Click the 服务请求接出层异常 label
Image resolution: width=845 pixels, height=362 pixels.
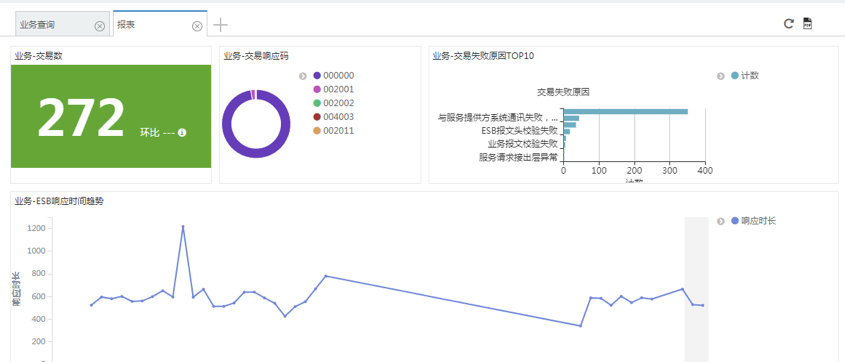pyautogui.click(x=518, y=158)
